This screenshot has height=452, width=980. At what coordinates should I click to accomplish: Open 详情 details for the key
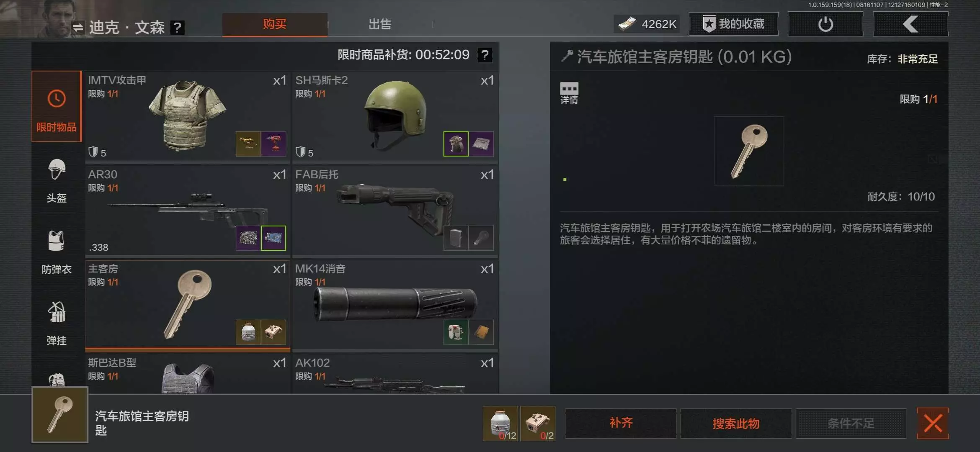[569, 93]
